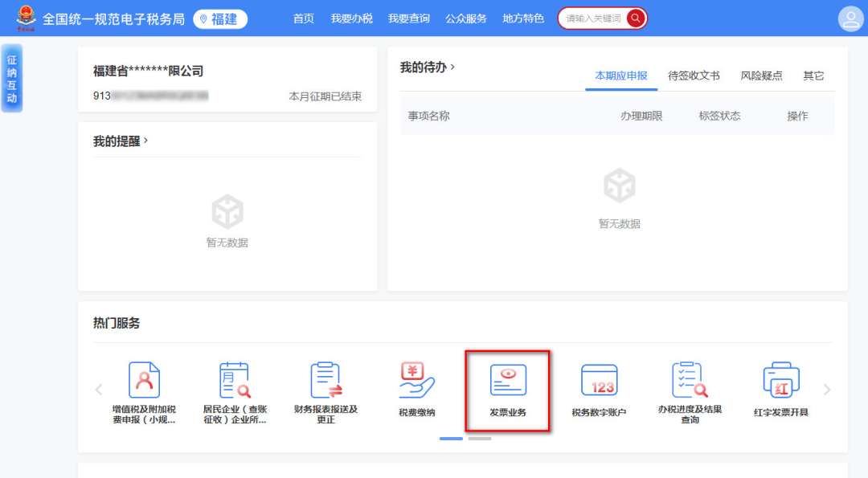Go to next page of 热门服务 carousel
Screen dimensions: 868x478
[827, 390]
